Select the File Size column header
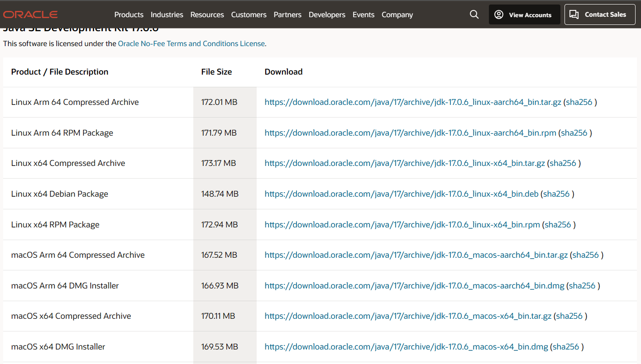Image resolution: width=641 pixels, height=364 pixels. (216, 72)
